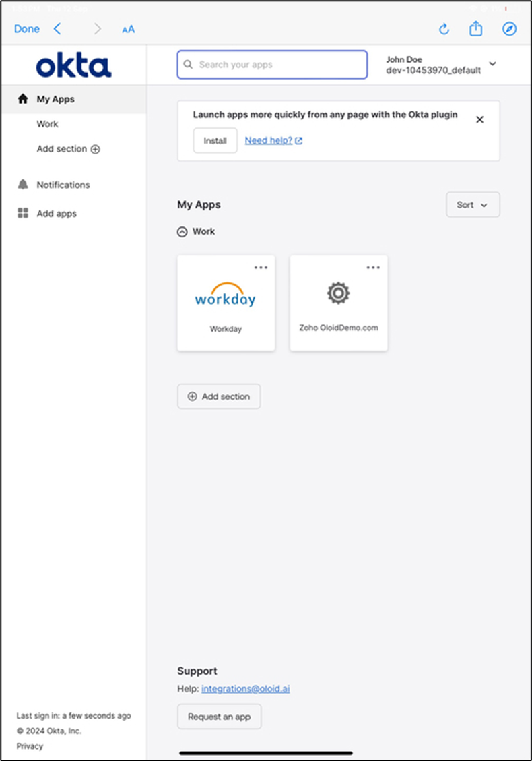Select My Apps in the sidebar
The image size is (532, 761).
pos(73,100)
